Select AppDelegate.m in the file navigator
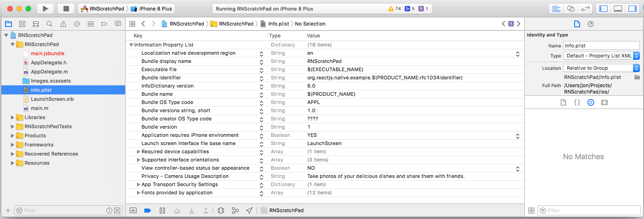 click(x=49, y=72)
